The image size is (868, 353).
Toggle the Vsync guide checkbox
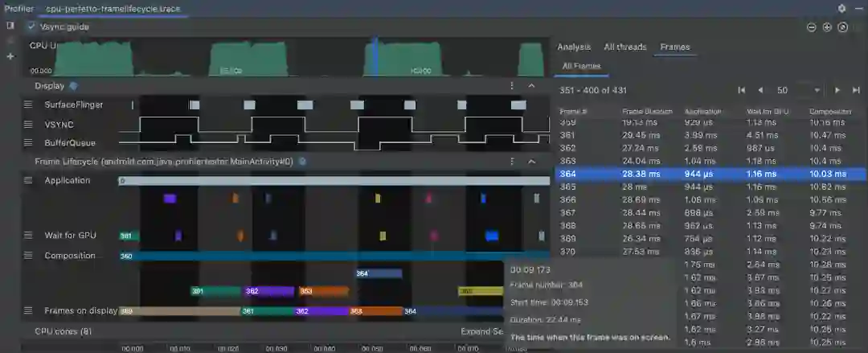click(31, 27)
